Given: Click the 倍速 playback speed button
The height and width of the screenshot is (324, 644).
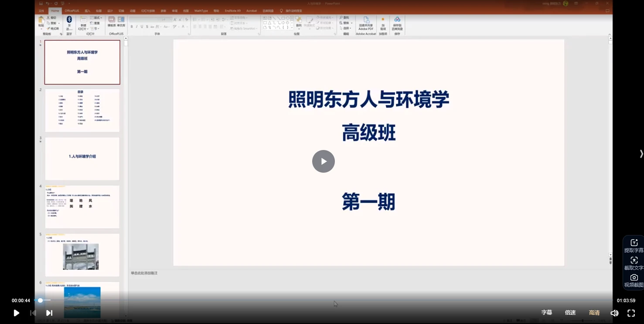Looking at the screenshot, I should tap(570, 313).
